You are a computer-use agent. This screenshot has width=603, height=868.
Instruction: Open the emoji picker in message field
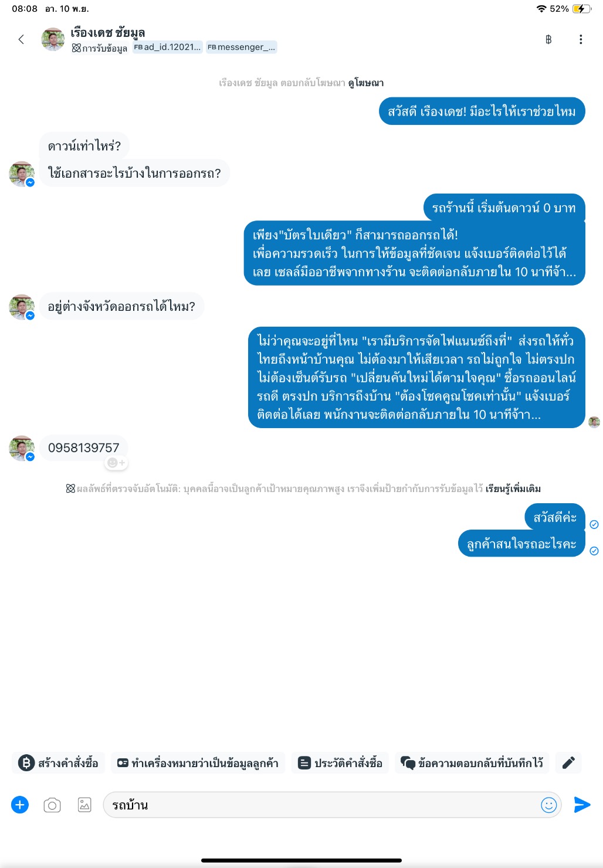(x=549, y=805)
